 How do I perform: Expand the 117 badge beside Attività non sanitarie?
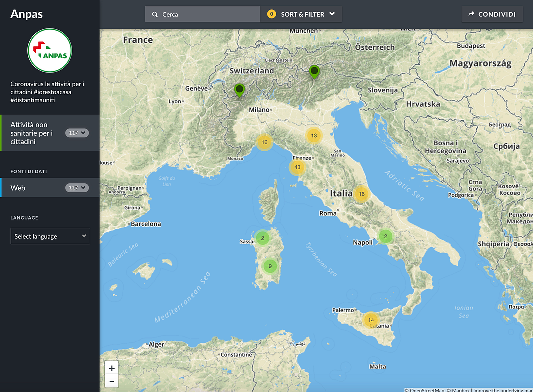click(77, 133)
